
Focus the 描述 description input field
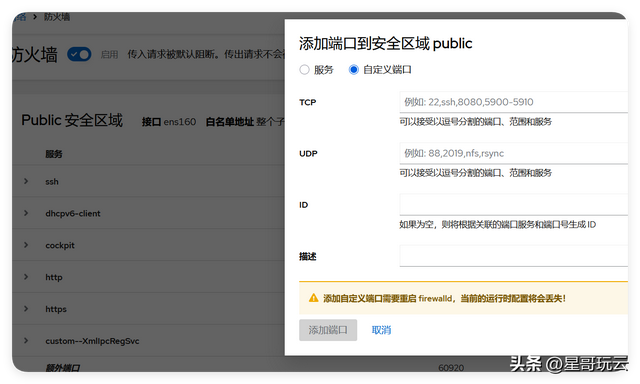[x=513, y=256]
